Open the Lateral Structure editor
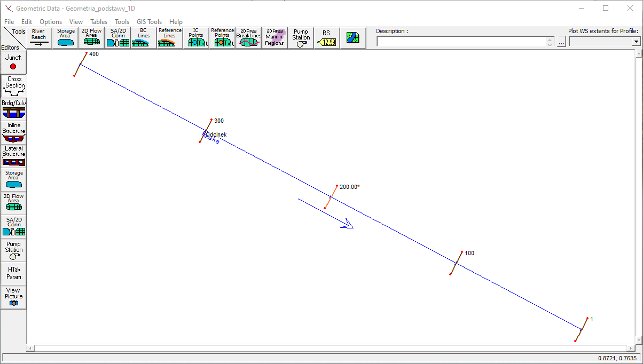This screenshot has width=643, height=364. [x=14, y=155]
